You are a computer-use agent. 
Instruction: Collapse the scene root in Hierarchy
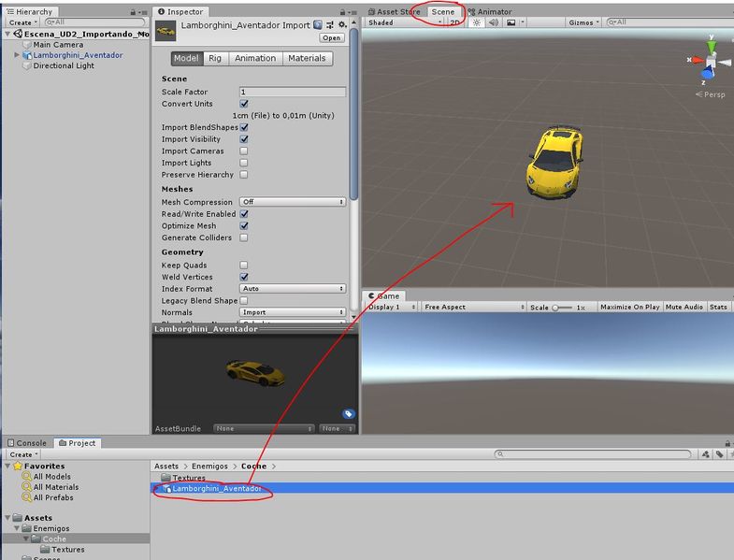tap(7, 34)
